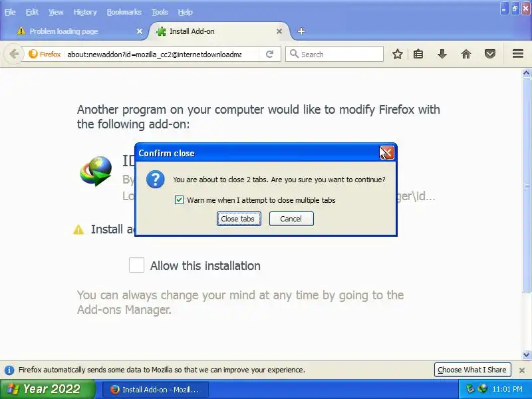The image size is (532, 399).
Task: Open the Help menu
Action: (185, 12)
